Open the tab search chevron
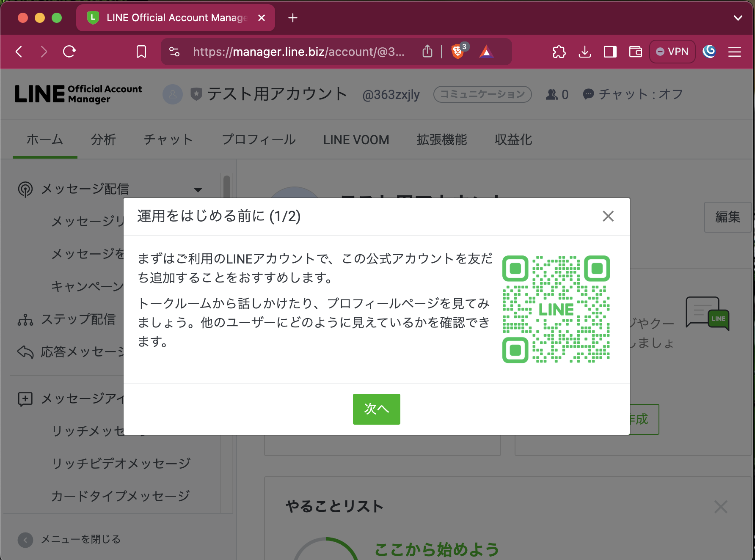Screen dimensions: 755x560 pos(738,18)
